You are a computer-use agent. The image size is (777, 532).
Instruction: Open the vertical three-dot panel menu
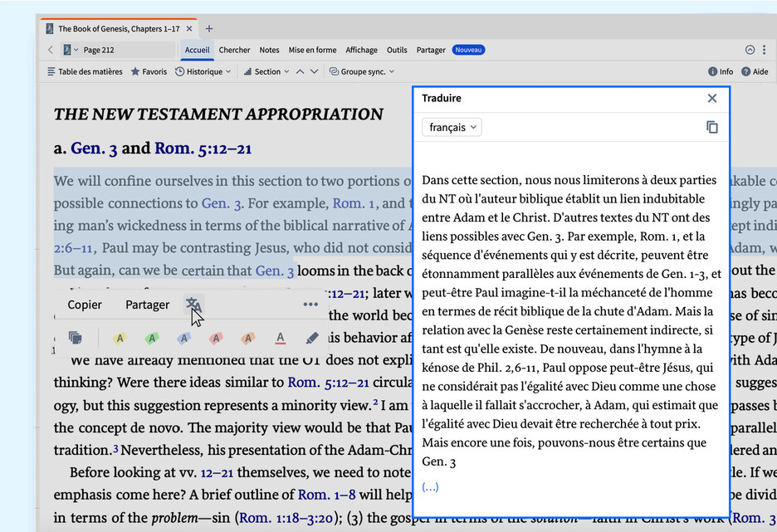point(764,50)
